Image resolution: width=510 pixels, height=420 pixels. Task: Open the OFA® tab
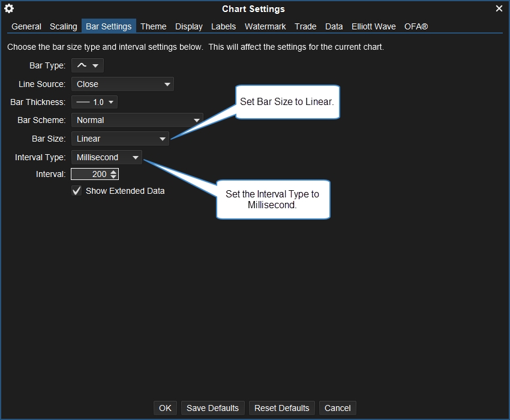(416, 26)
